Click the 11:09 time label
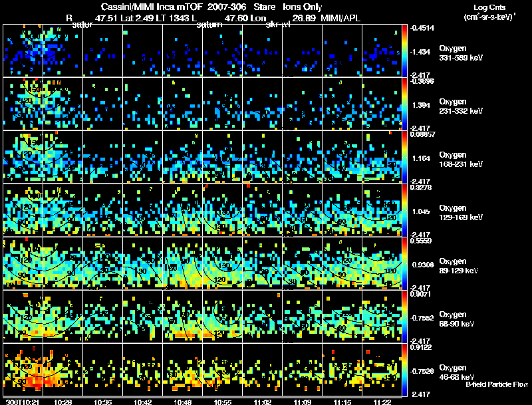This screenshot has width=532, height=405. (x=303, y=402)
